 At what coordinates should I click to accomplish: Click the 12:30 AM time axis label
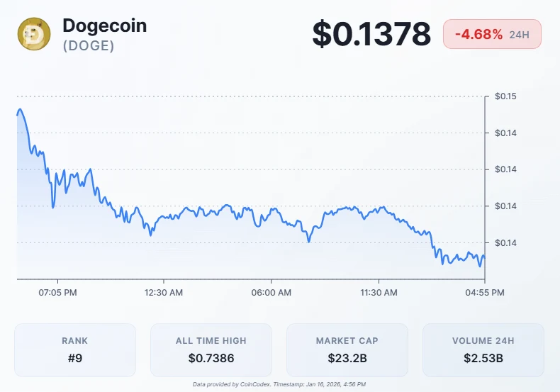164,292
